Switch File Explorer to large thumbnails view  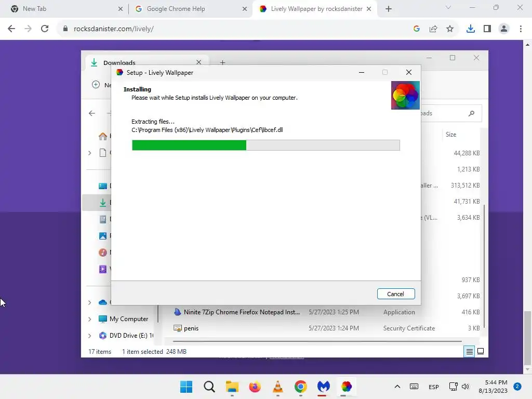481,352
